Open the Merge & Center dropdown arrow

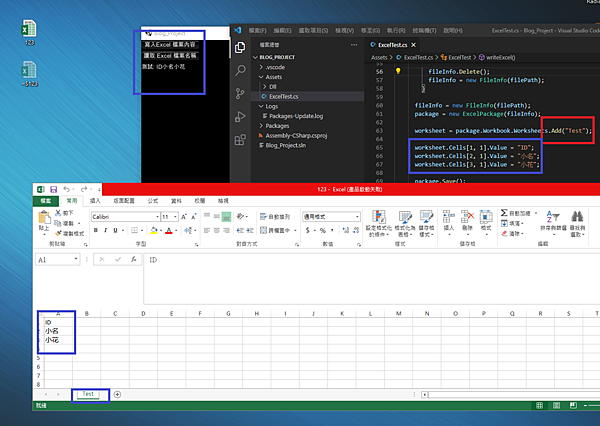(x=295, y=230)
